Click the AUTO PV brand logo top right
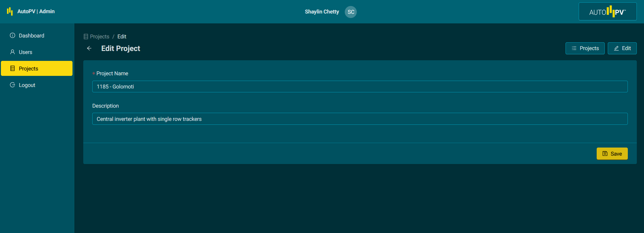Image resolution: width=644 pixels, height=233 pixels. pyautogui.click(x=607, y=12)
